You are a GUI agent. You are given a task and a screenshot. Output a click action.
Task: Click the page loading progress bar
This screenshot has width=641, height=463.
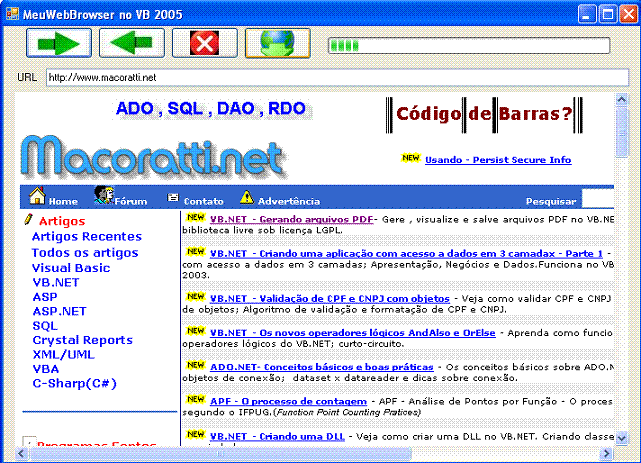469,45
